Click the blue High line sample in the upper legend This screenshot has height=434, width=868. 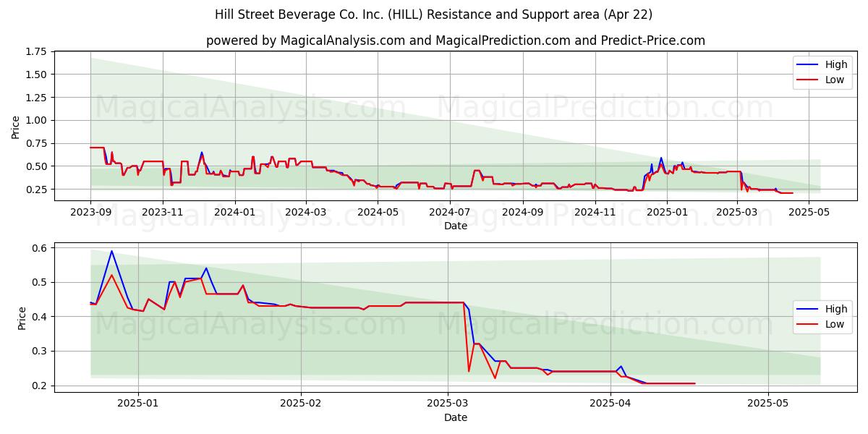pyautogui.click(x=808, y=65)
